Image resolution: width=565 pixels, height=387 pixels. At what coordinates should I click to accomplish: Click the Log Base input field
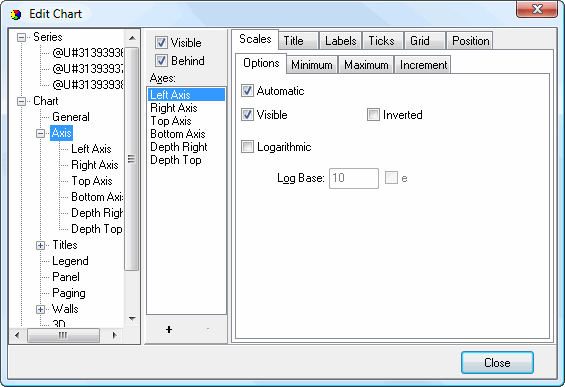(354, 178)
